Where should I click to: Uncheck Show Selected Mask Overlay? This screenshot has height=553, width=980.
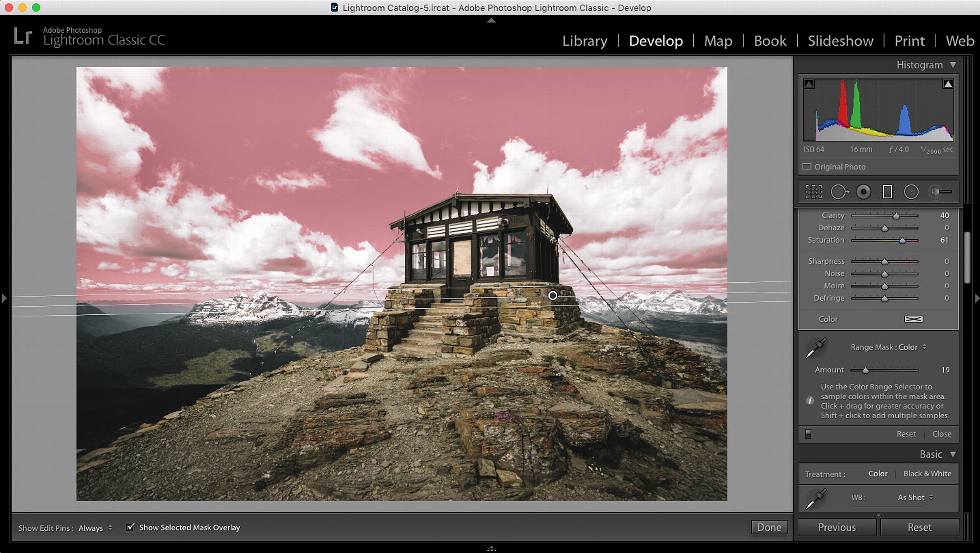coord(130,527)
